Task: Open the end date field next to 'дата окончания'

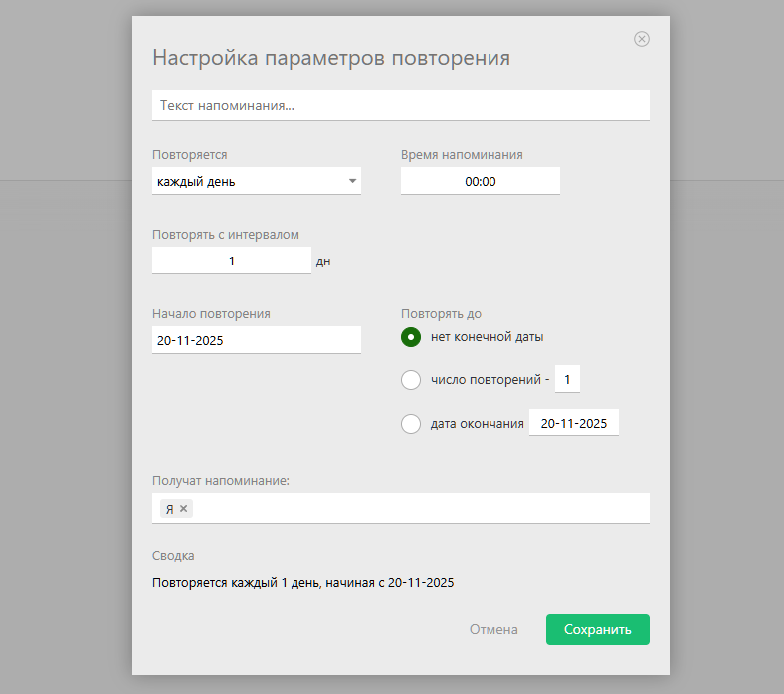Action: (573, 423)
